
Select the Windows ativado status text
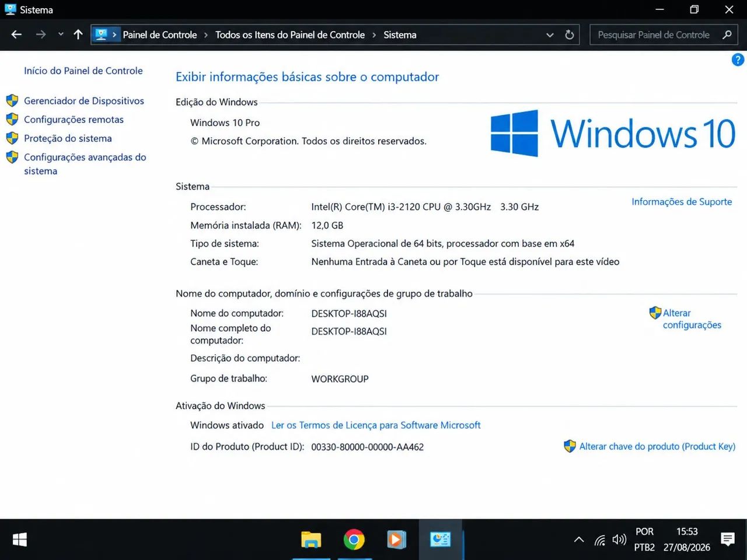pyautogui.click(x=227, y=425)
